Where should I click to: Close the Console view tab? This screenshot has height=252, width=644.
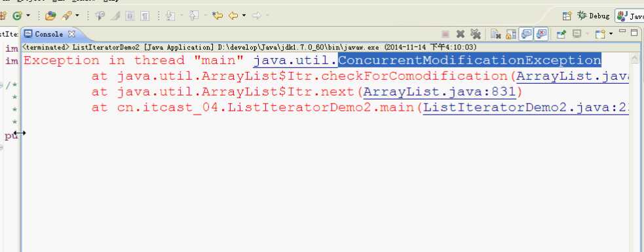(71, 34)
